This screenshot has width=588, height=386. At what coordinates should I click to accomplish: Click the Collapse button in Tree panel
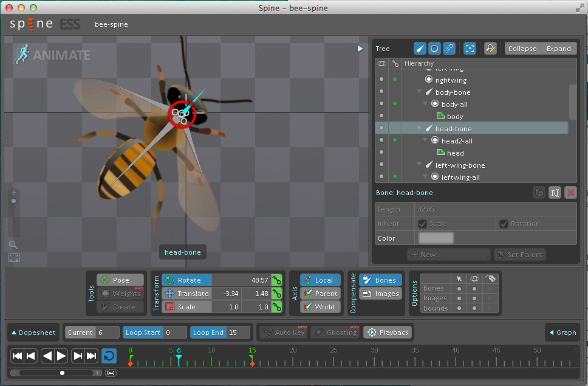tap(522, 49)
